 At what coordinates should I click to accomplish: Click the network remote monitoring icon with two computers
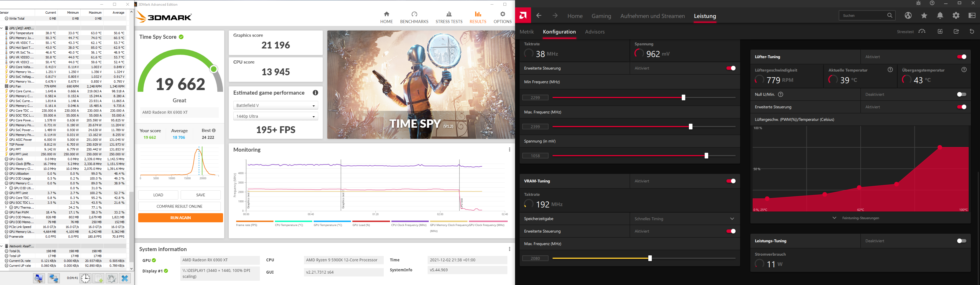[x=54, y=278]
